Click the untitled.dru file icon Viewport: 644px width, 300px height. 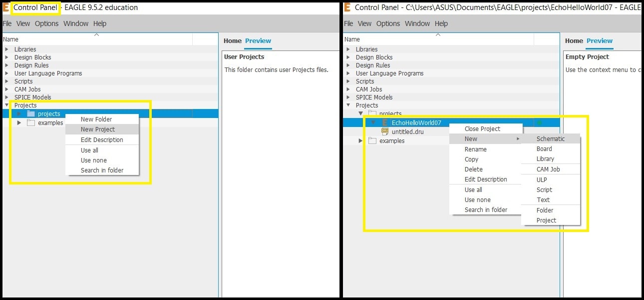(x=385, y=131)
